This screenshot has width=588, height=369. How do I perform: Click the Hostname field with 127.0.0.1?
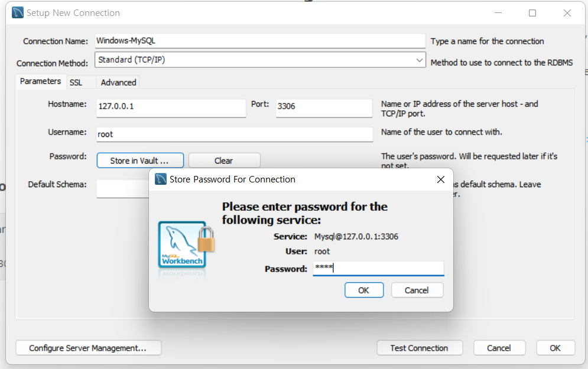point(171,108)
